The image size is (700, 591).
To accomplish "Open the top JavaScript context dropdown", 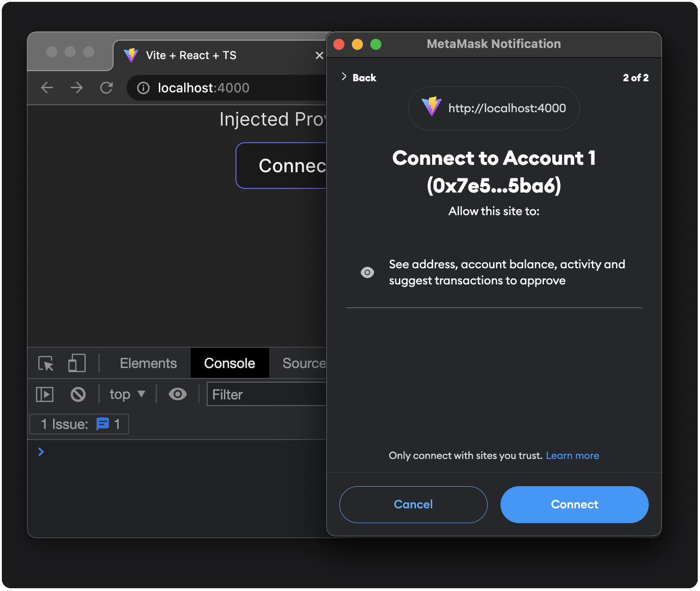I will (x=127, y=394).
